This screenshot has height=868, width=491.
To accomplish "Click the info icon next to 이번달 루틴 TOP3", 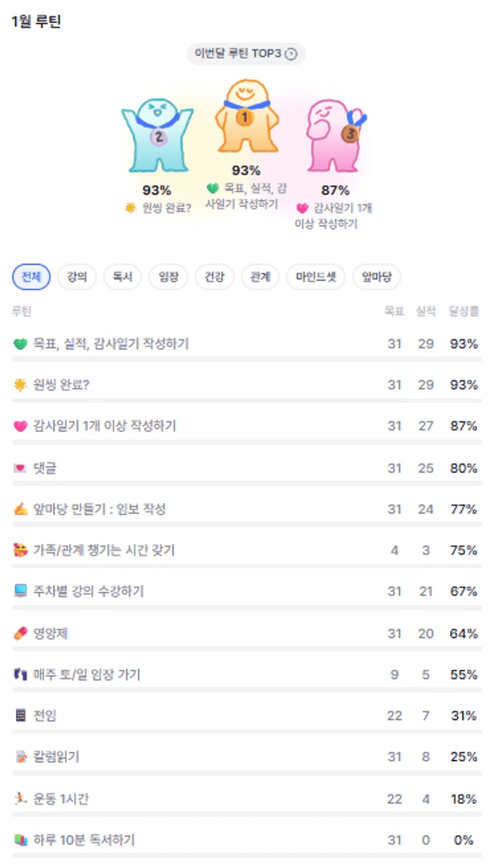I will [x=290, y=54].
